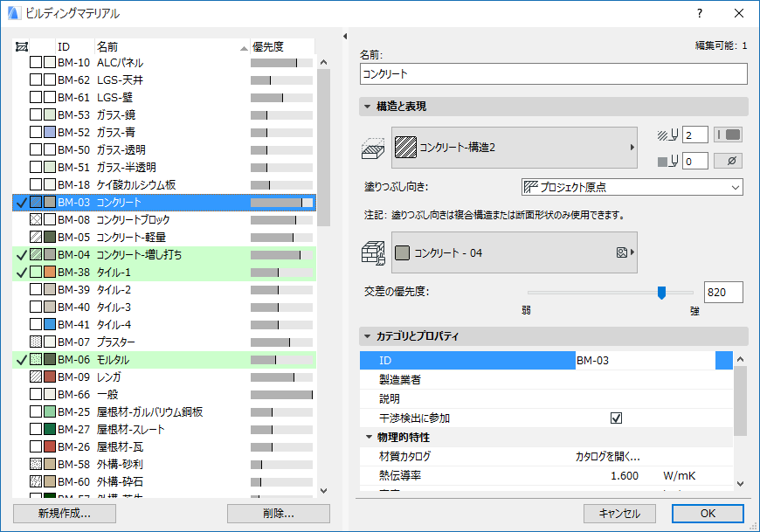
Task: Toggle 干渉検出に参加 checkbox
Action: [x=616, y=418]
